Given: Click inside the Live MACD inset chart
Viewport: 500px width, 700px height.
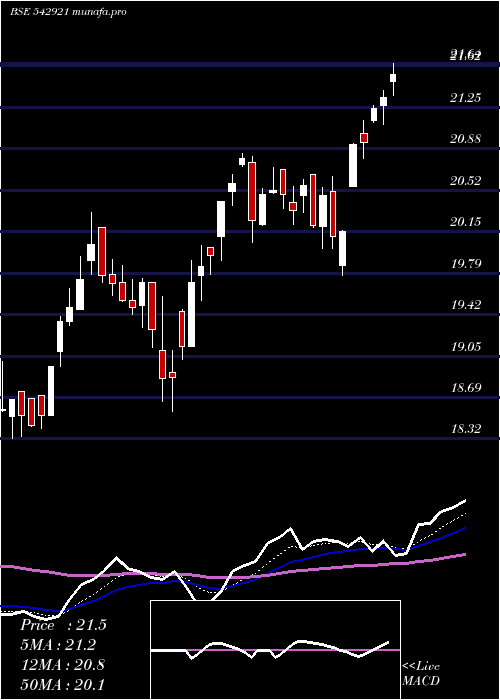Looking at the screenshot, I should 275,650.
